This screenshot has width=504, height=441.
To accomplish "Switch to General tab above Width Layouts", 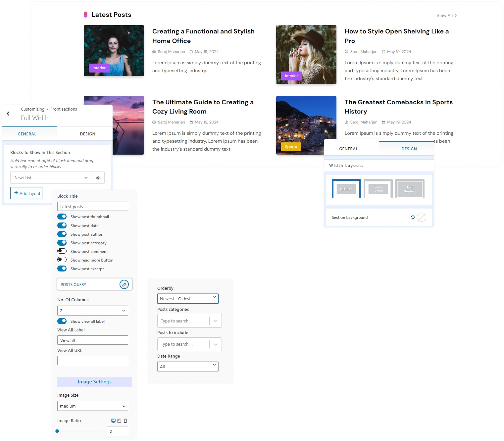I will (348, 149).
